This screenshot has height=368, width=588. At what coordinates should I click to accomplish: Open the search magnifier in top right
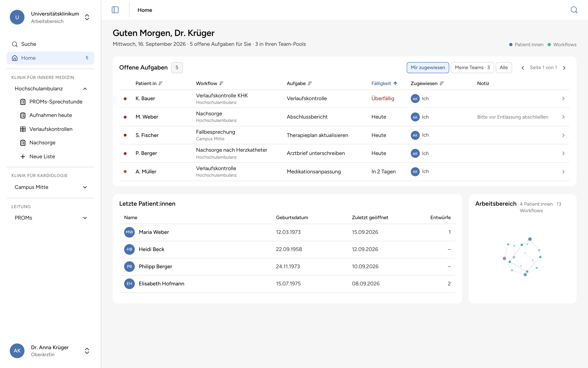574,10
